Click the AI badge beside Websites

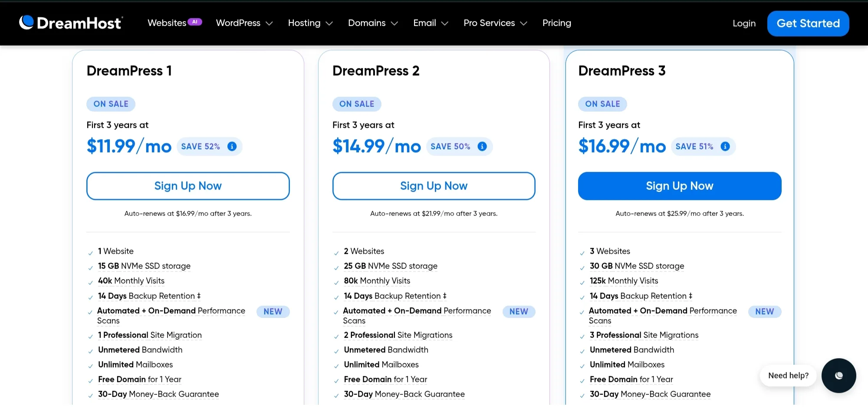pyautogui.click(x=195, y=22)
